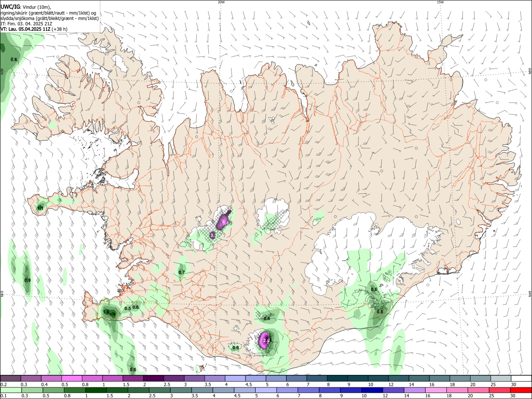
Task: Pick upper scale swatch between 3 and 3.5
Action: point(194,378)
